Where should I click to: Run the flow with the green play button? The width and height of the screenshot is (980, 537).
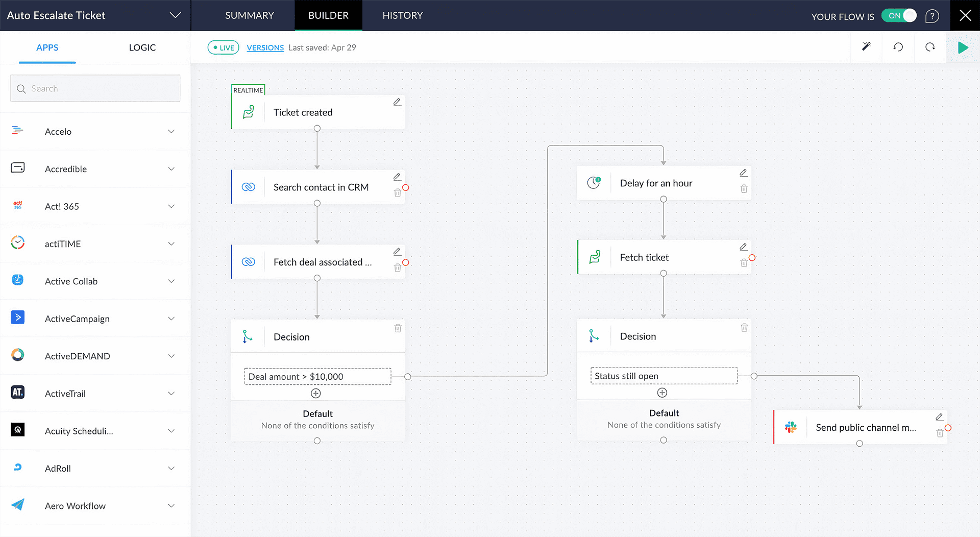pyautogui.click(x=963, y=47)
